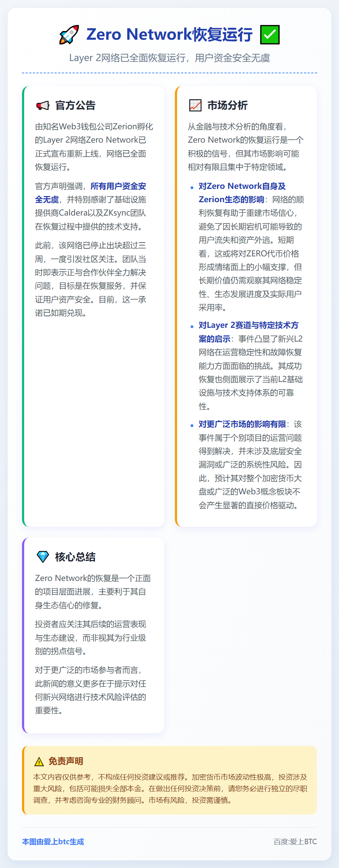Click the diamond icon next to 核心总结
Screen dimensions: 339x868
click(43, 557)
